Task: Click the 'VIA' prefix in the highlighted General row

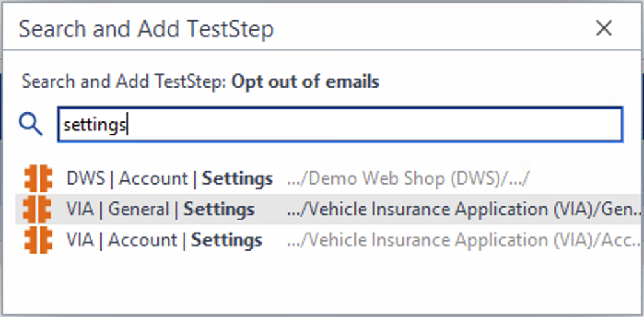Action: click(x=79, y=210)
